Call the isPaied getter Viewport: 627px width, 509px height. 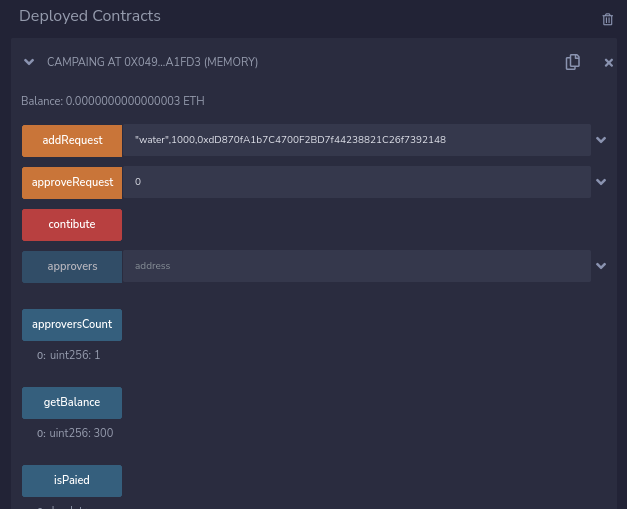pyautogui.click(x=72, y=480)
